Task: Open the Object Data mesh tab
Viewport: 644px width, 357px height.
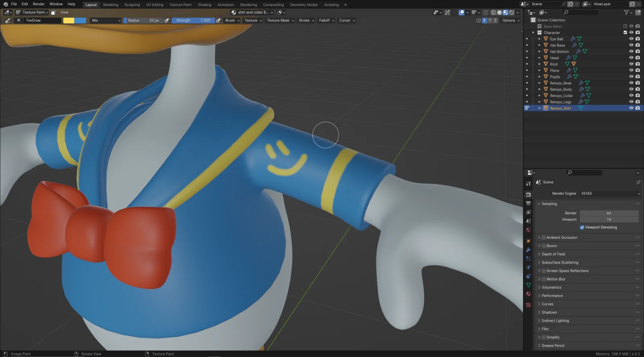Action: pos(528,285)
